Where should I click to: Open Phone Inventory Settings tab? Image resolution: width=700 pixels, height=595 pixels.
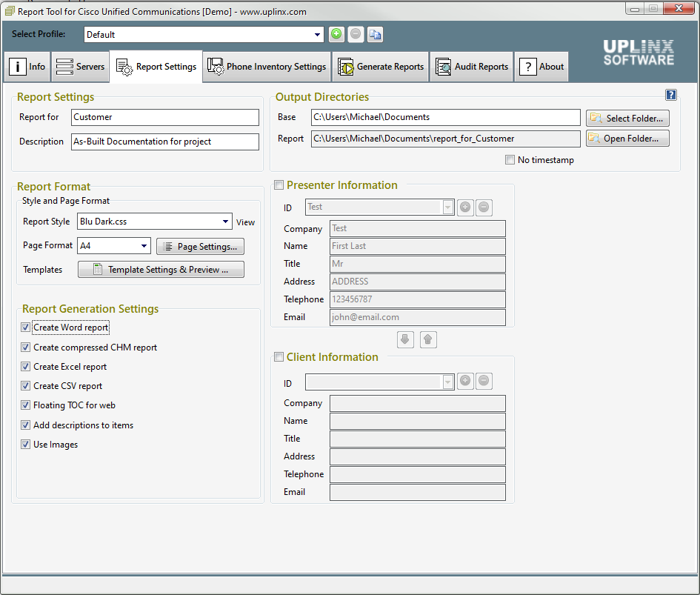tap(267, 67)
